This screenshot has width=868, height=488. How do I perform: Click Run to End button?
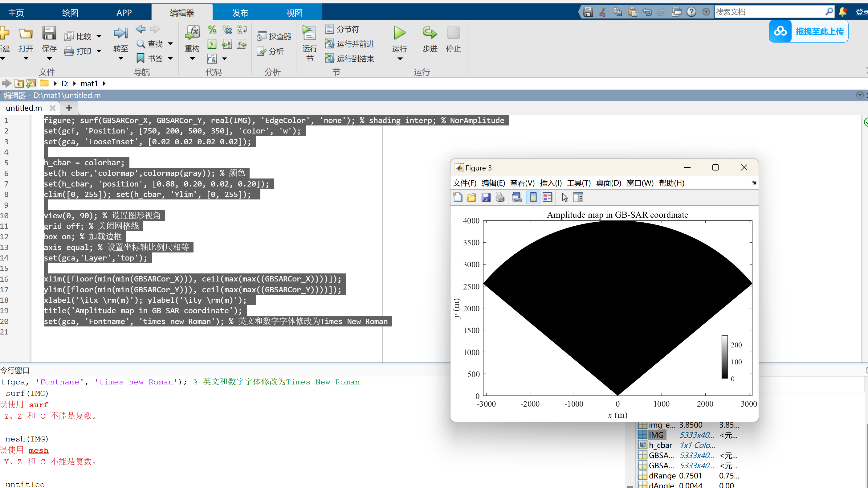coord(350,59)
